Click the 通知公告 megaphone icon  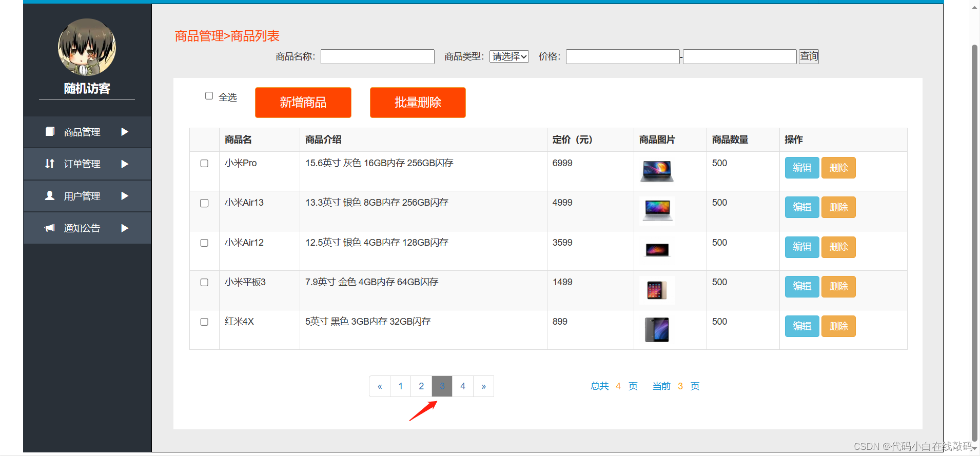click(50, 228)
